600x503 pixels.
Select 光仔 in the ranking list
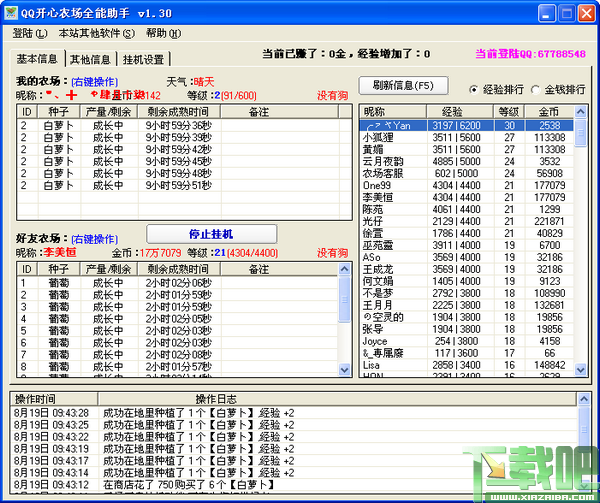pos(466,221)
